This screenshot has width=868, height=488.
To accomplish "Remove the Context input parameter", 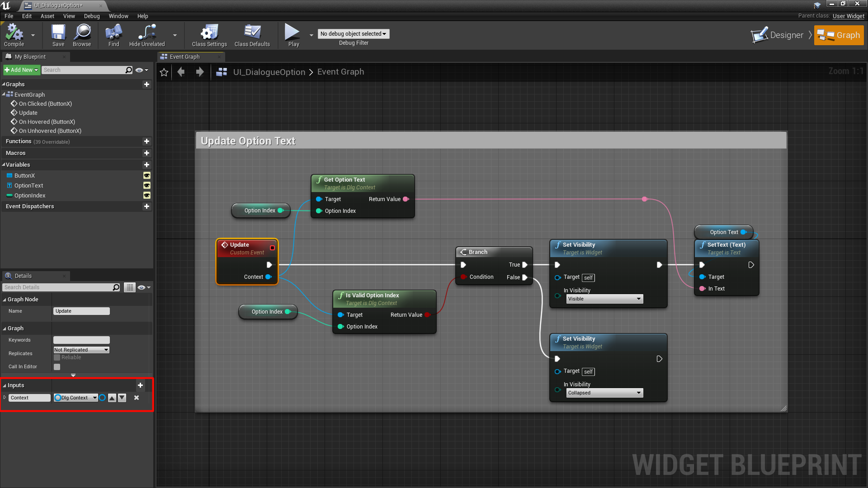I will [x=137, y=398].
